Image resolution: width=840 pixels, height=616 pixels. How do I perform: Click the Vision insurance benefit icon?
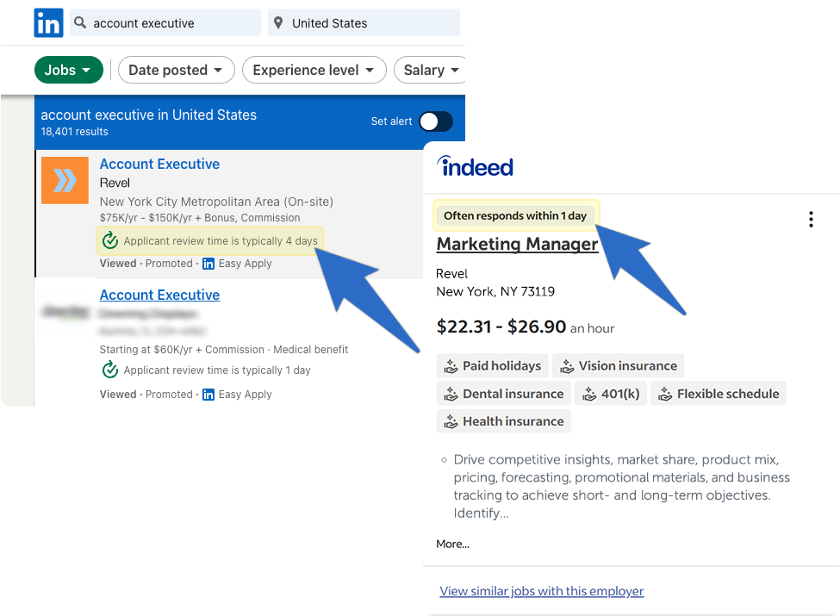pos(567,366)
